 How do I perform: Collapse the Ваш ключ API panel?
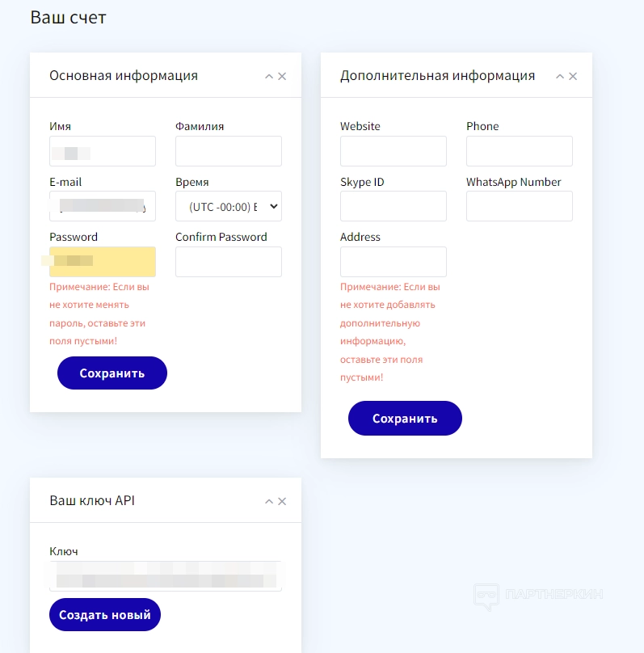[269, 502]
